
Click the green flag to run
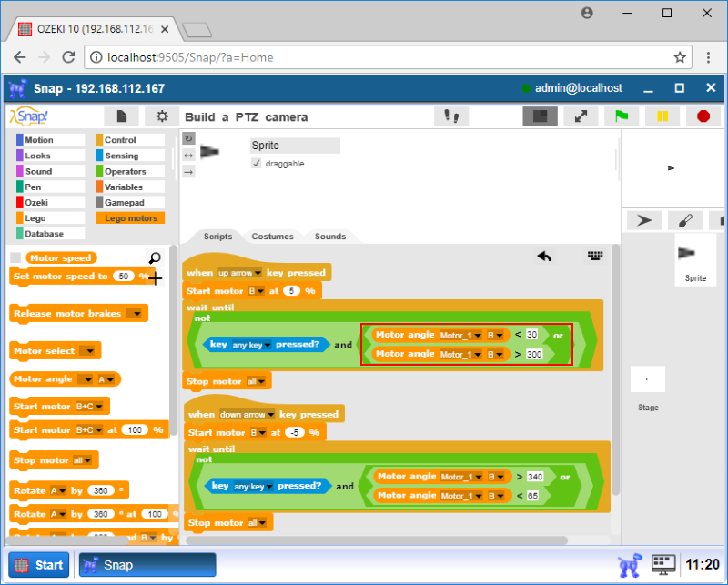coord(622,116)
